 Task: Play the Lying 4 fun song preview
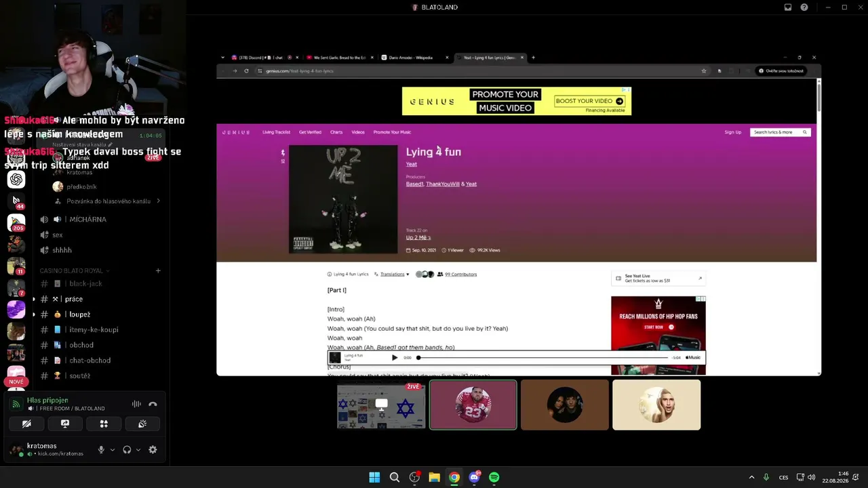pos(395,357)
